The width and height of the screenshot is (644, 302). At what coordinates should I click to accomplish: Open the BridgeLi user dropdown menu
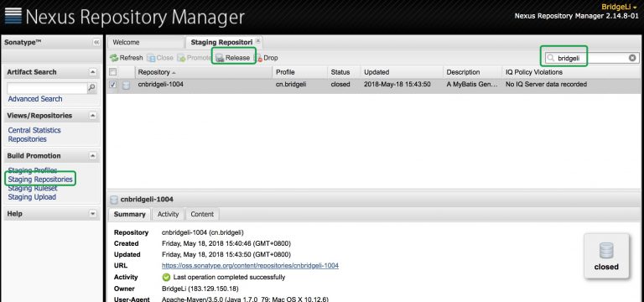pos(620,7)
